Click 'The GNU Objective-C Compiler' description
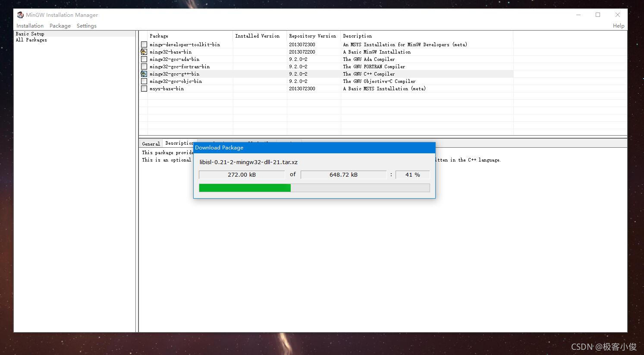This screenshot has height=355, width=644. coord(379,81)
